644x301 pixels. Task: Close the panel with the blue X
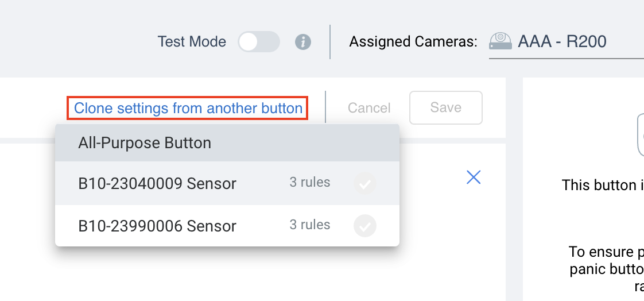click(474, 177)
